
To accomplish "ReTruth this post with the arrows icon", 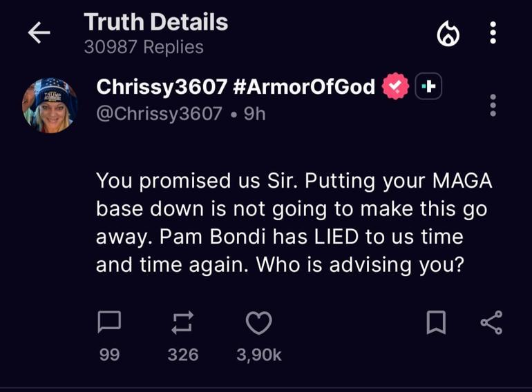I will pyautogui.click(x=183, y=322).
